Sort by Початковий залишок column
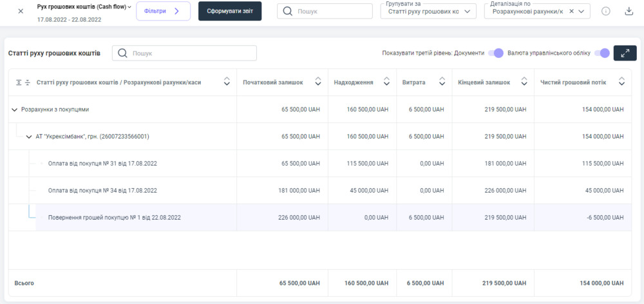 coord(318,82)
